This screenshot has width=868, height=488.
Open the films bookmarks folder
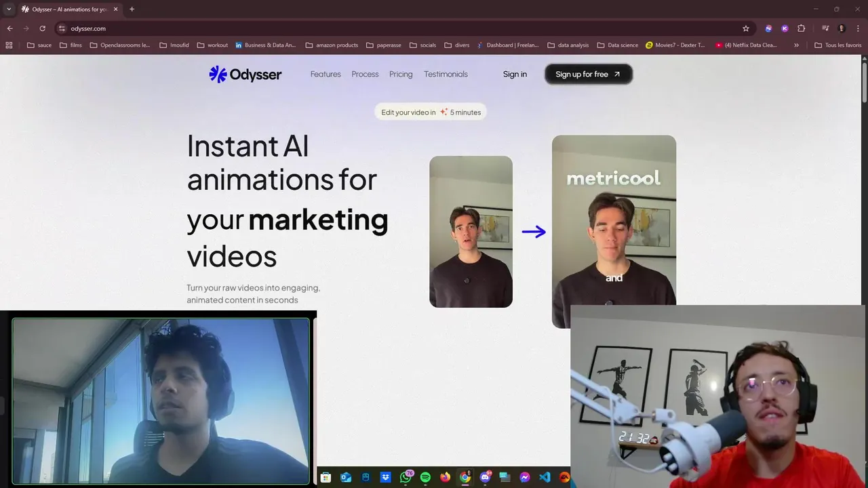71,45
